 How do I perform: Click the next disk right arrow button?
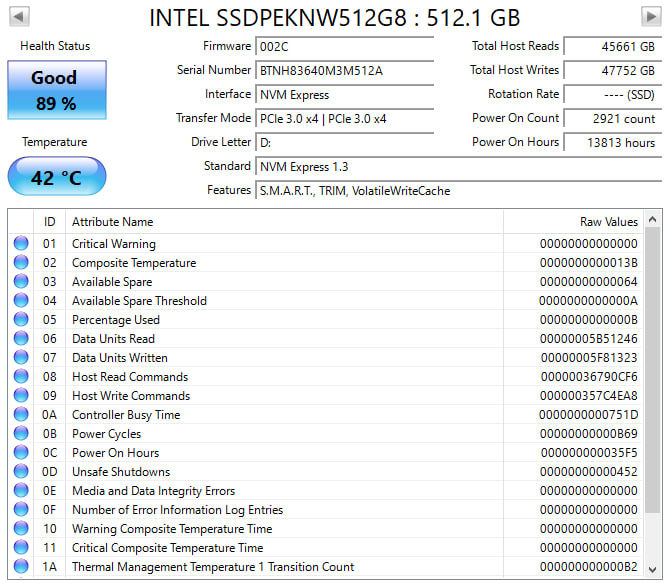[x=650, y=17]
